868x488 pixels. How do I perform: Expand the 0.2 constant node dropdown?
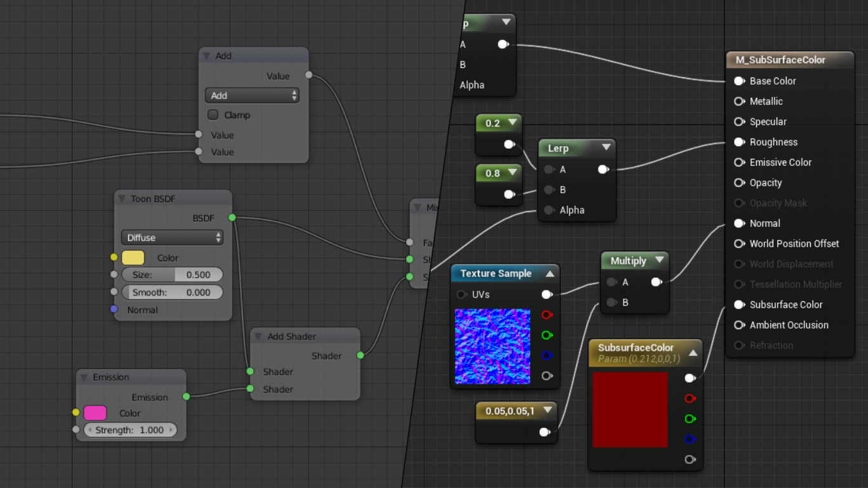513,123
